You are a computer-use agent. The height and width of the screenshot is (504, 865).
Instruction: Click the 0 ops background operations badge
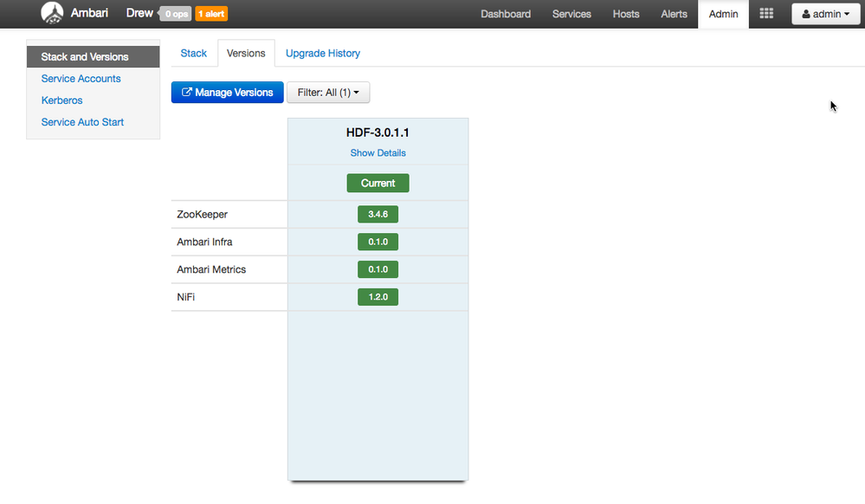[x=176, y=14]
